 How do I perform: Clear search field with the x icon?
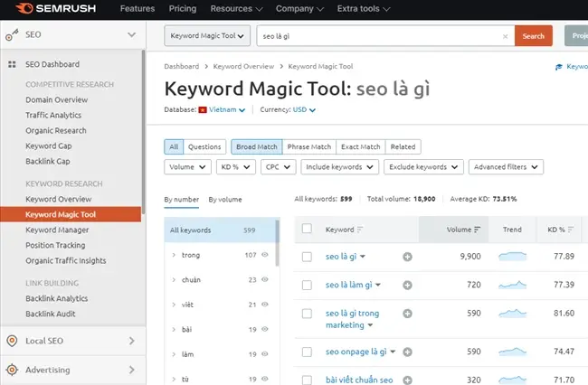(x=505, y=36)
